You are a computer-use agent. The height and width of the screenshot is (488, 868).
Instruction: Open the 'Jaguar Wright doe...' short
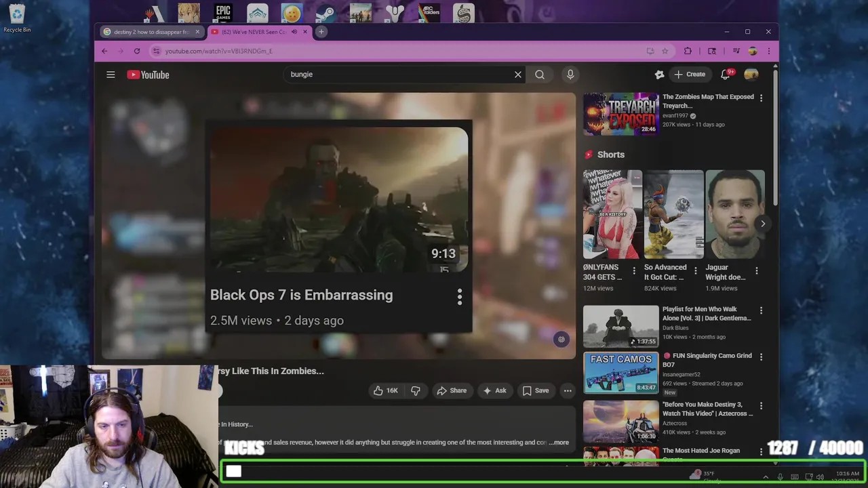click(x=735, y=214)
